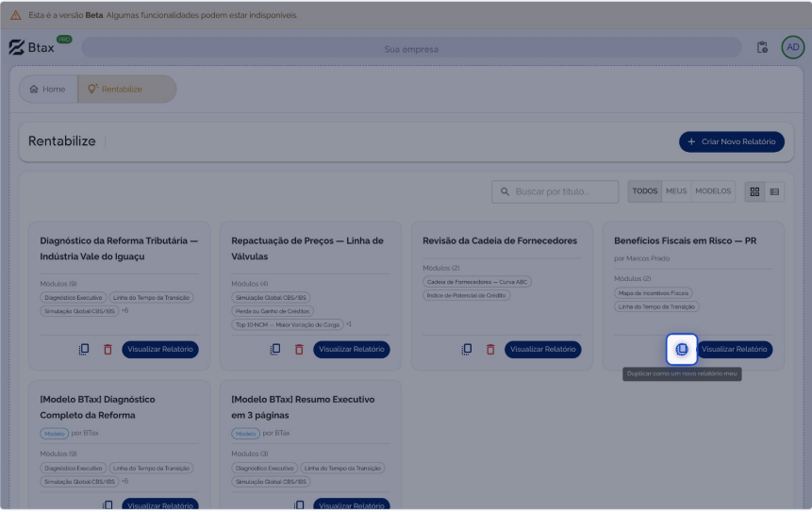The image size is (812, 512).
Task: Select the TODOS filter tab
Action: [644, 191]
